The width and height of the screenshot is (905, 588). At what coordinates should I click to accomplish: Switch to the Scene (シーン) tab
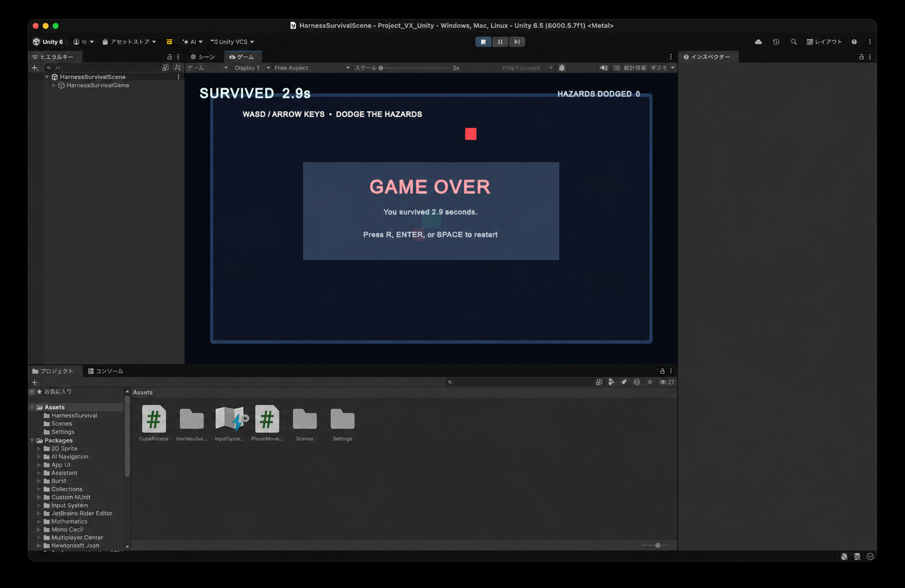[203, 57]
